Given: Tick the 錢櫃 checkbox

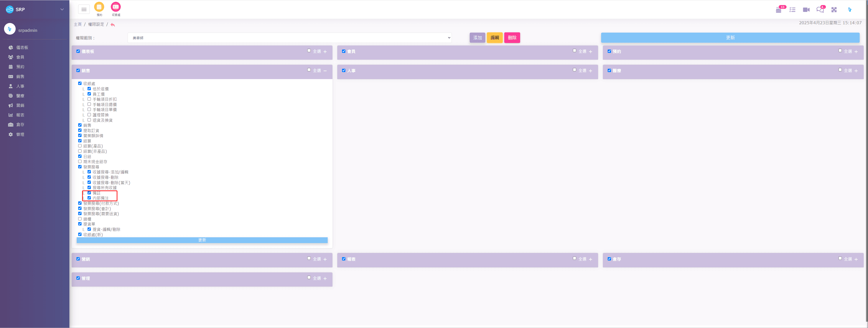Looking at the screenshot, I should 80,219.
